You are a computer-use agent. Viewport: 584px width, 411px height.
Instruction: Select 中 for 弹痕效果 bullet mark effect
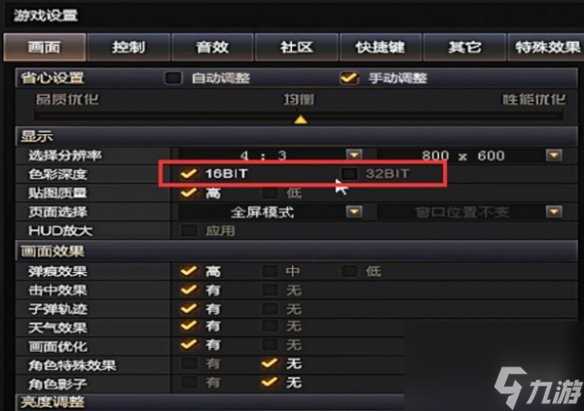[270, 271]
